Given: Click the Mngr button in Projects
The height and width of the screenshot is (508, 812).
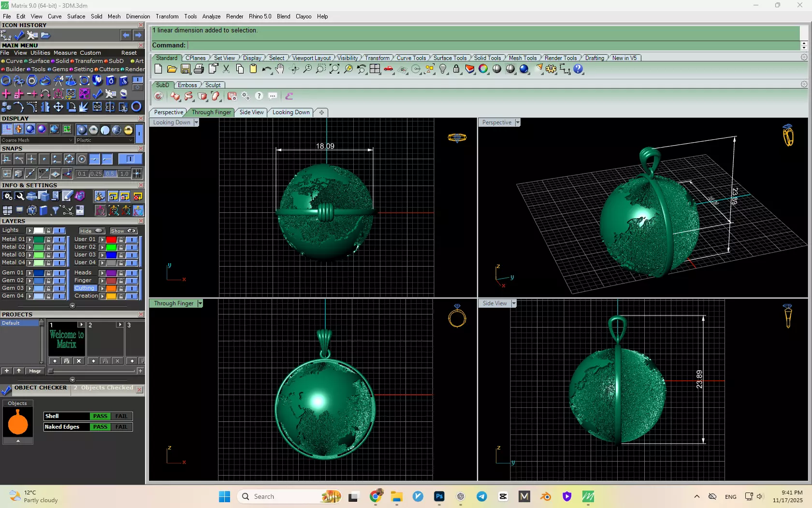Looking at the screenshot, I should tap(35, 371).
